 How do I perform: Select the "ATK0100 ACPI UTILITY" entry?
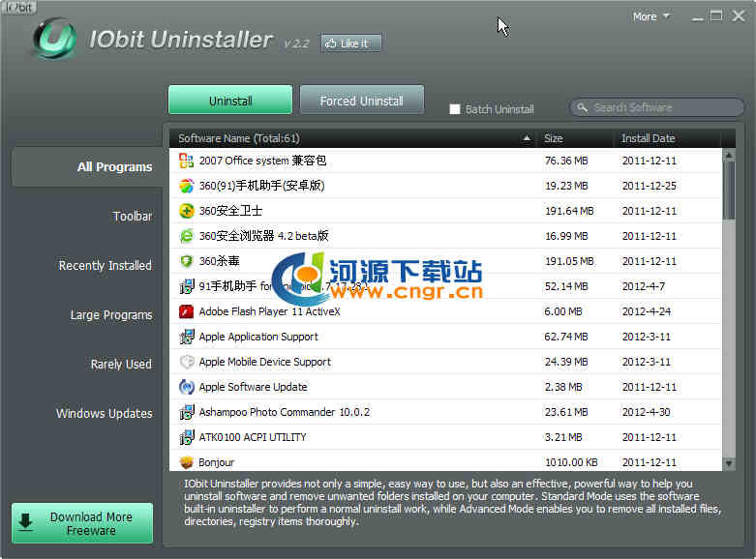point(253,437)
